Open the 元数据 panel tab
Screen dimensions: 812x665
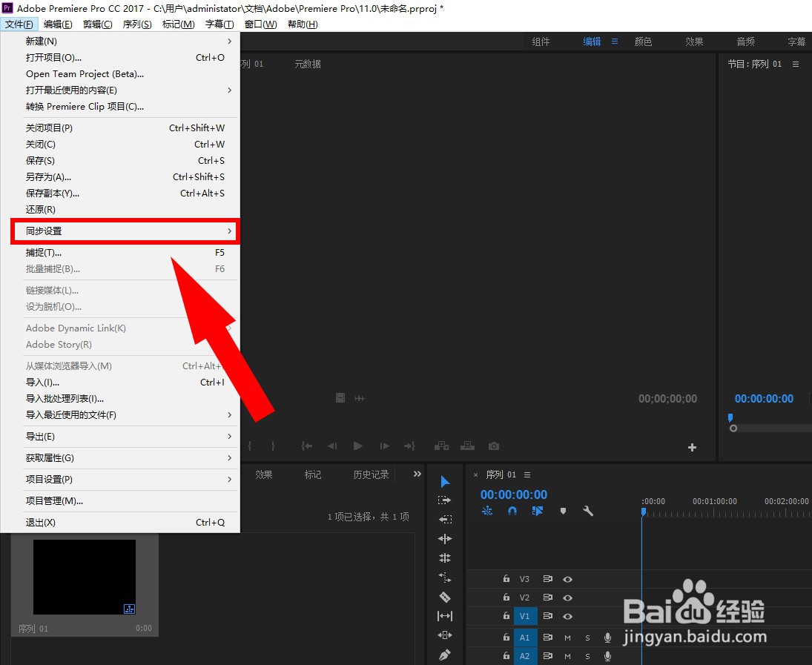pyautogui.click(x=308, y=64)
